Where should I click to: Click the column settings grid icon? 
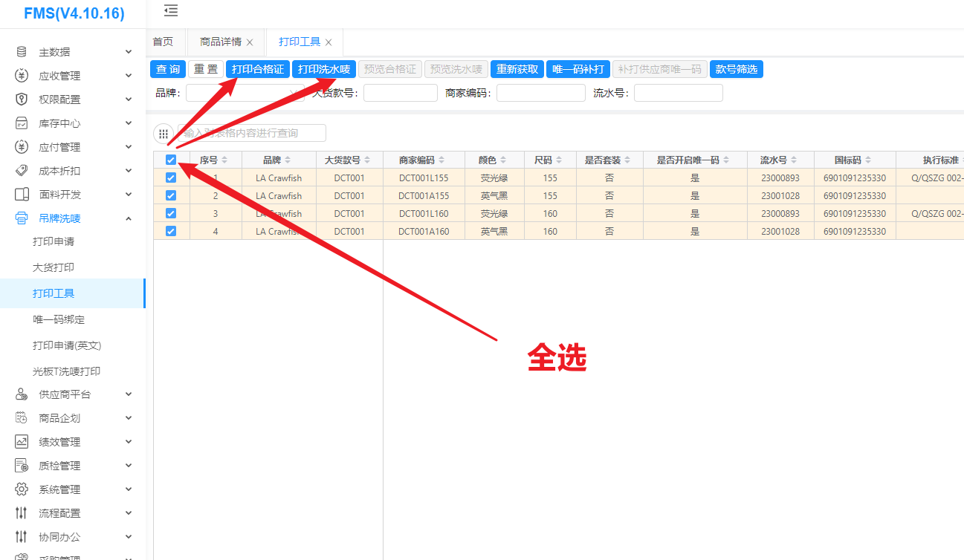pos(164,134)
